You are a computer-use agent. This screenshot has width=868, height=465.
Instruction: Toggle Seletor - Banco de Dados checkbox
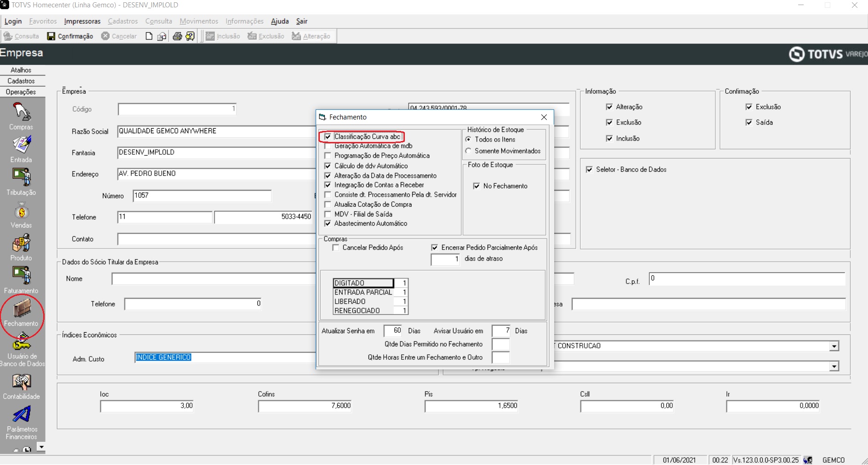click(x=589, y=170)
